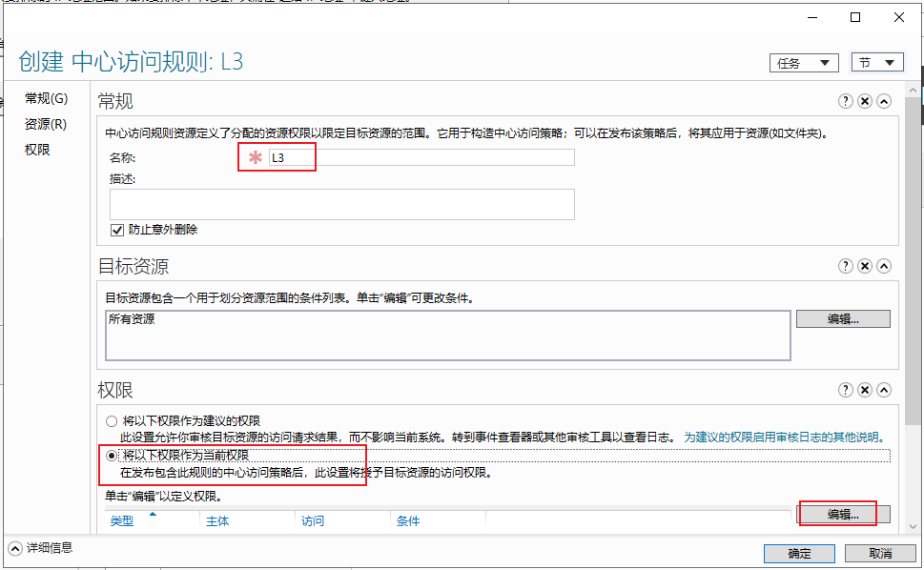Open help for the 目标资源 section

(846, 266)
